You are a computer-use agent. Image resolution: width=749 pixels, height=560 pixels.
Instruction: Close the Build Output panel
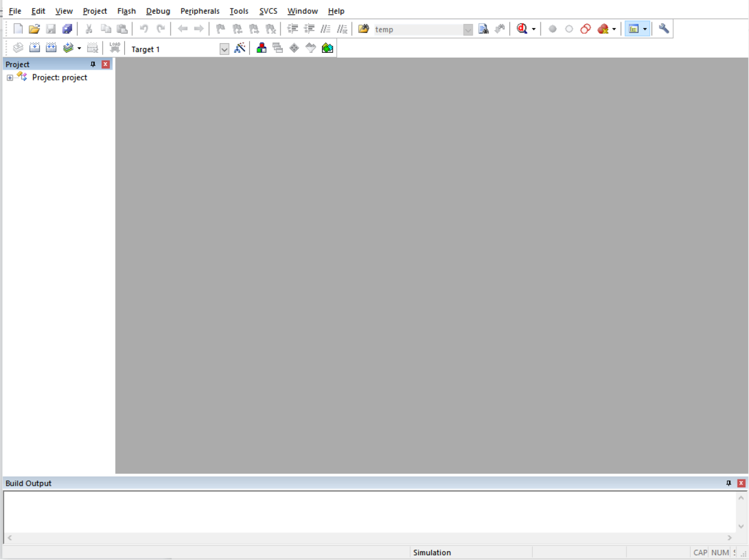[x=742, y=483]
